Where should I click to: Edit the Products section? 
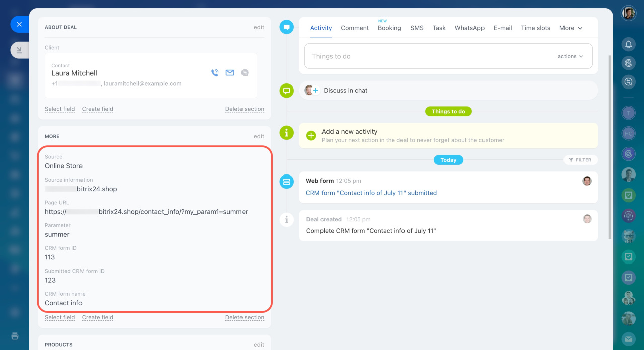coord(259,345)
